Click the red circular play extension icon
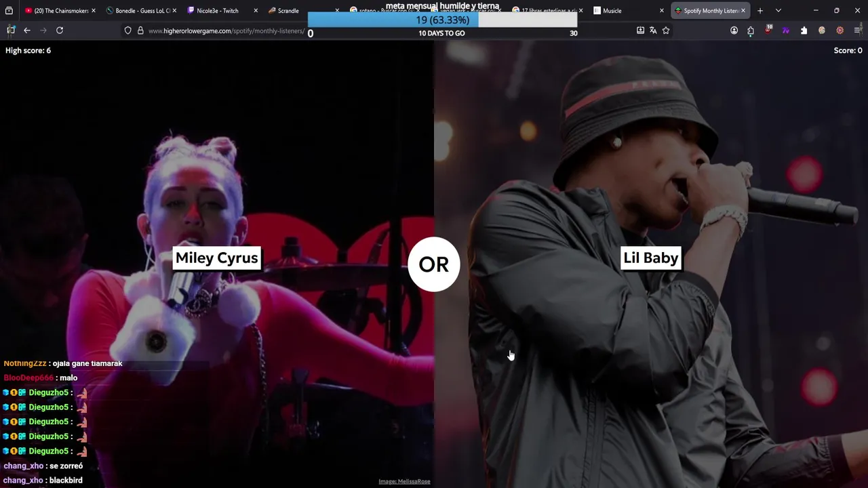Viewport: 868px width, 488px height. (x=840, y=30)
